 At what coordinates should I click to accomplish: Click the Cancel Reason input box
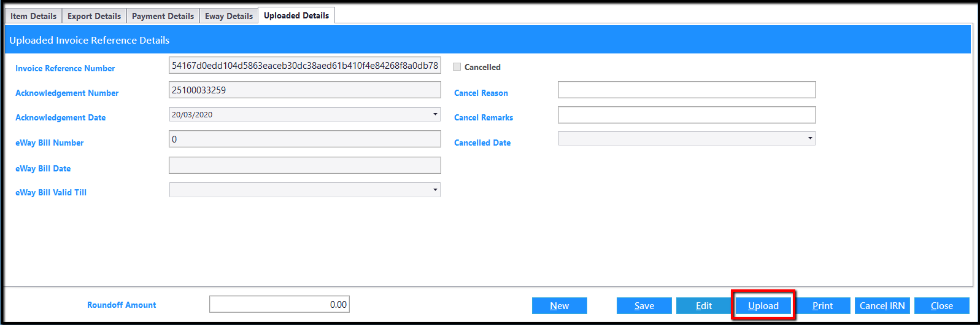coord(687,90)
